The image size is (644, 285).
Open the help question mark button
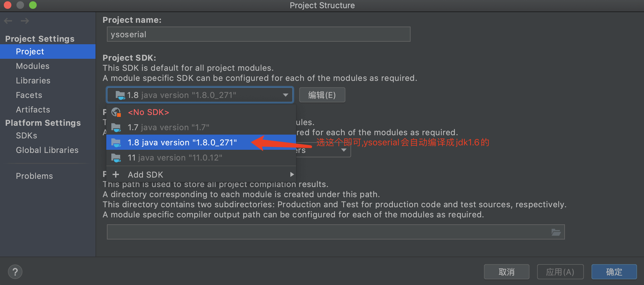pyautogui.click(x=15, y=272)
